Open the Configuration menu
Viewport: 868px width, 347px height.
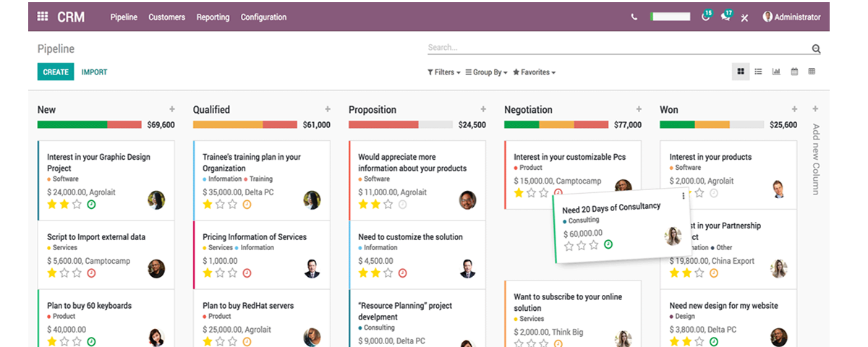point(263,17)
